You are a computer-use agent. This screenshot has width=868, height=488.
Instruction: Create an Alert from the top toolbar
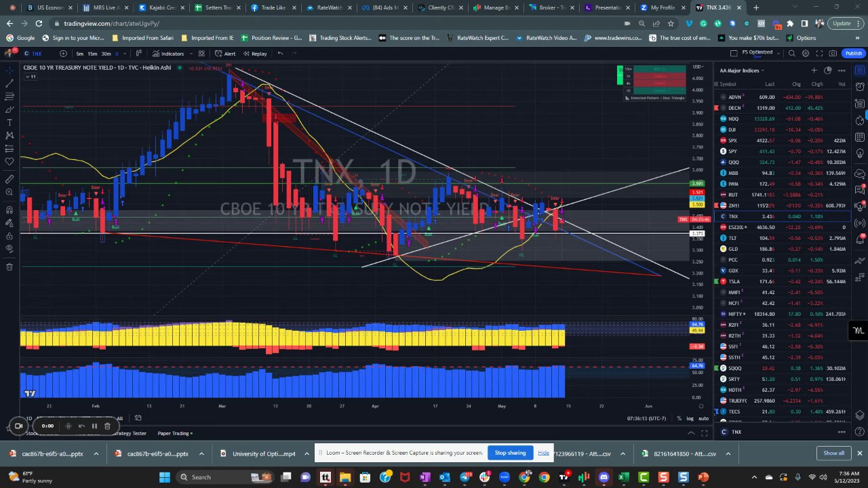point(224,54)
